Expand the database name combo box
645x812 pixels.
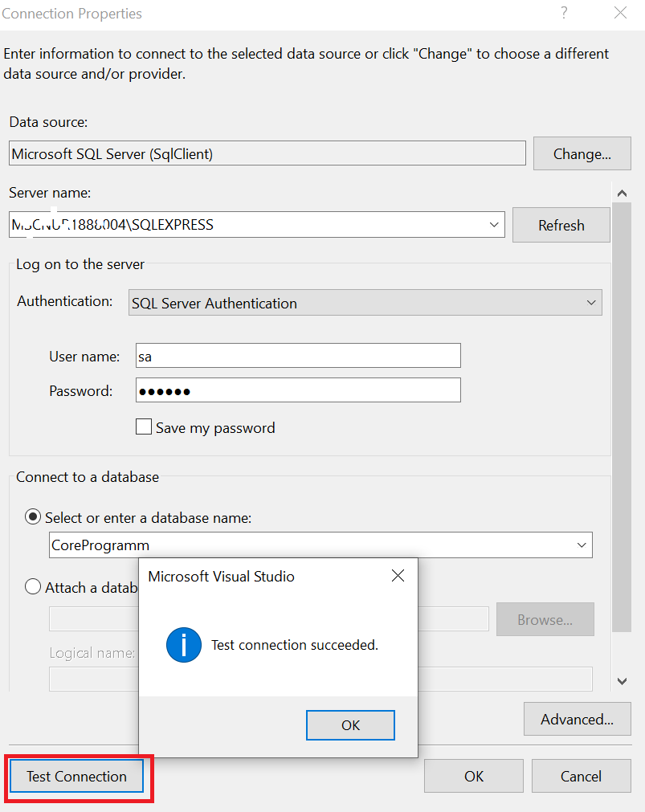click(x=582, y=545)
